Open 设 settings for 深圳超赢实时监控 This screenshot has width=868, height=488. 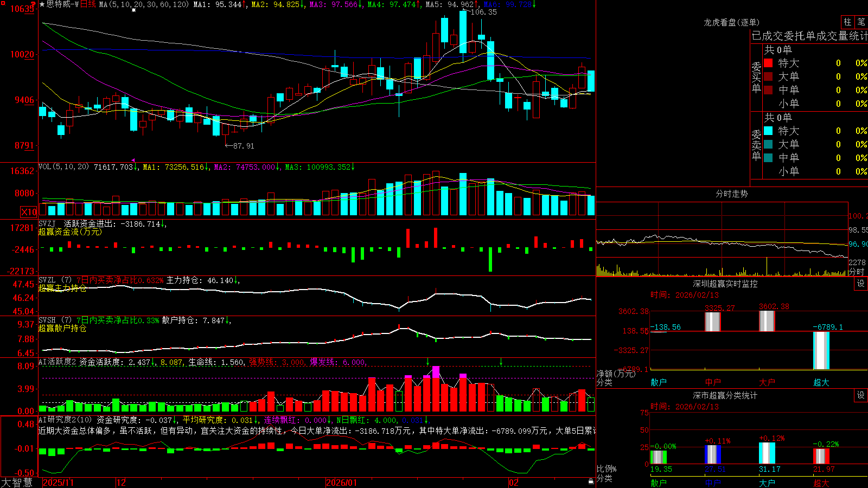point(861,284)
